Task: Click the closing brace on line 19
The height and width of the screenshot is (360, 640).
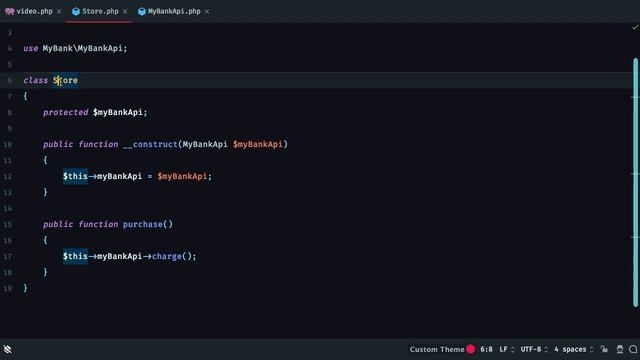Action: click(x=25, y=288)
